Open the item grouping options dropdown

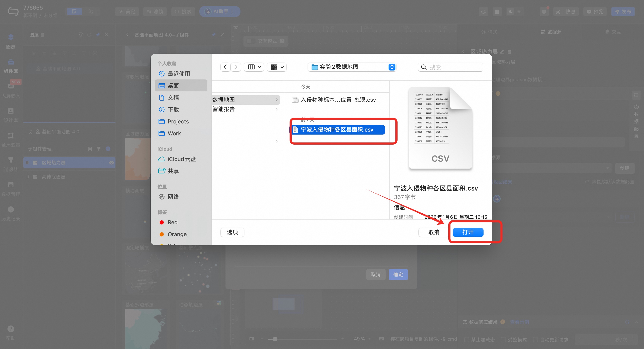[277, 67]
